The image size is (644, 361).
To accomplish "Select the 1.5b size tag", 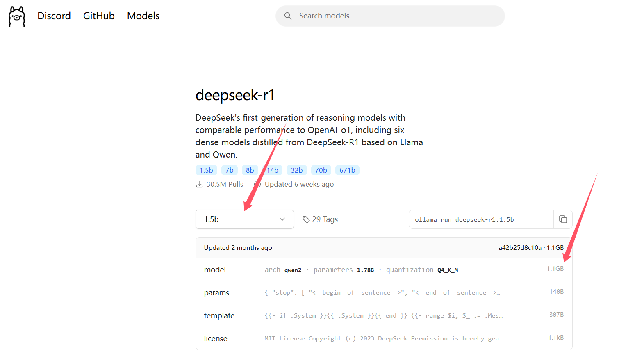I will (206, 170).
